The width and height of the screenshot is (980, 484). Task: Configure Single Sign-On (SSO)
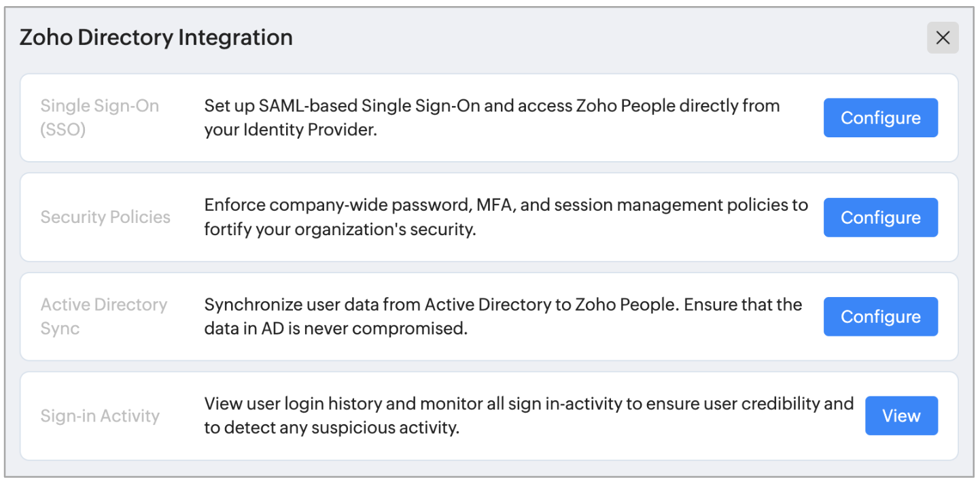[x=880, y=118]
